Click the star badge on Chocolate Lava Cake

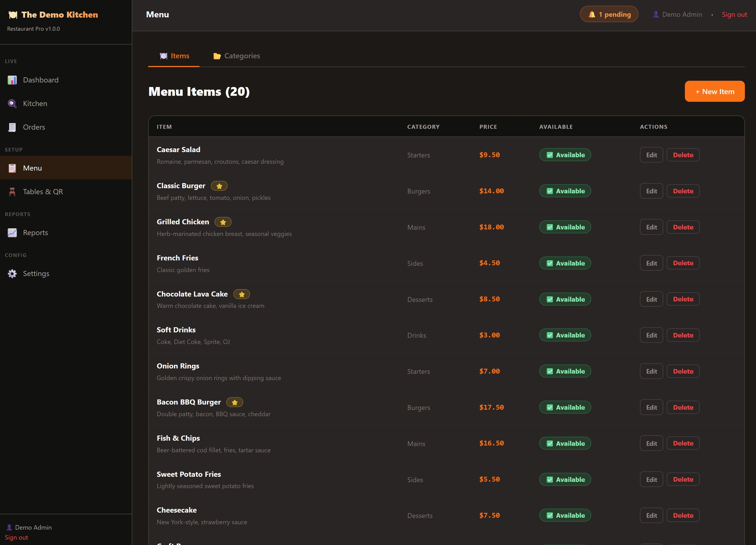pos(242,294)
